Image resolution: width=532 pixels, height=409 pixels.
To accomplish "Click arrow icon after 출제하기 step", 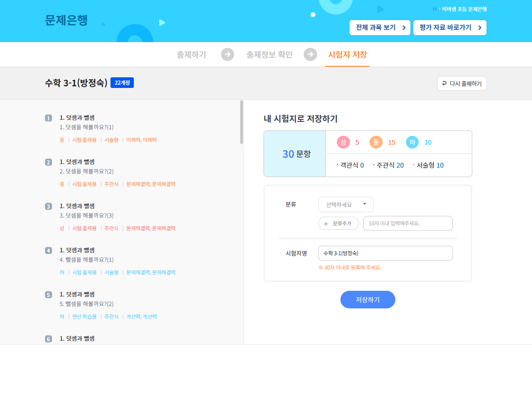I will (228, 54).
